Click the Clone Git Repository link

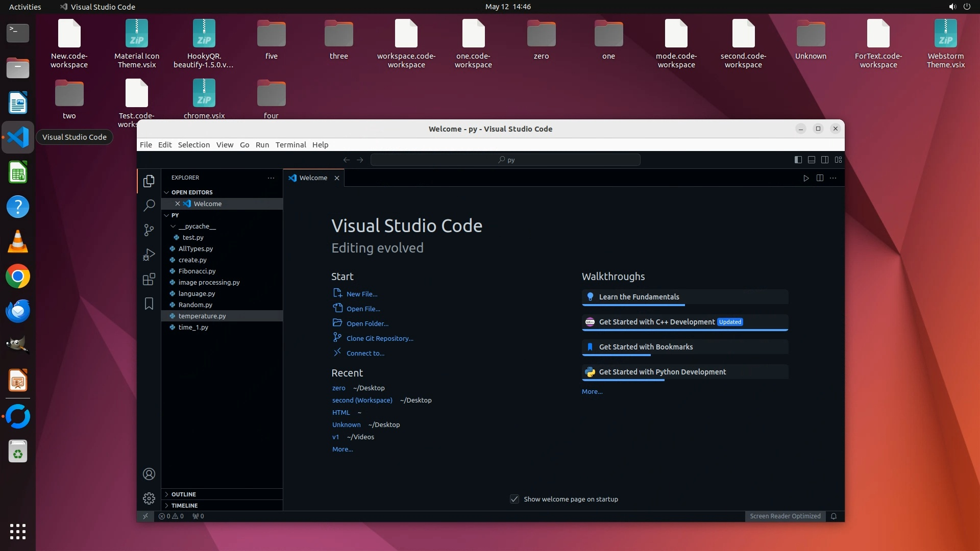click(x=379, y=338)
